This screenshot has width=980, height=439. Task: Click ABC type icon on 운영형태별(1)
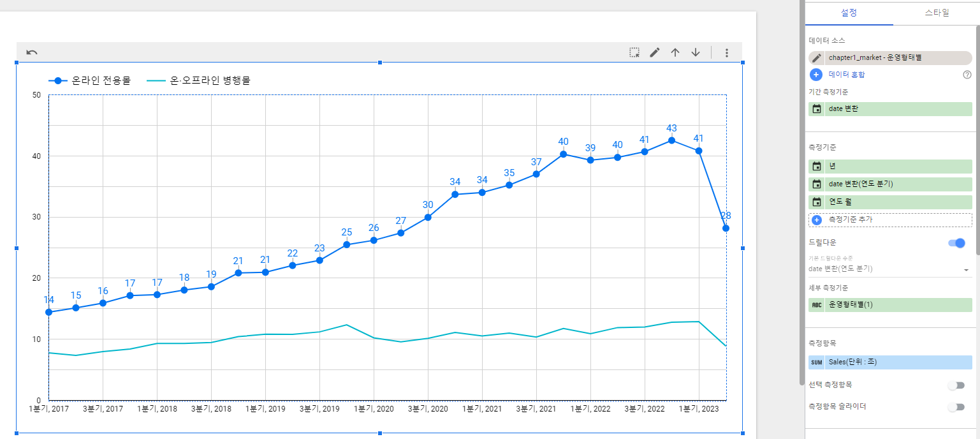point(817,304)
